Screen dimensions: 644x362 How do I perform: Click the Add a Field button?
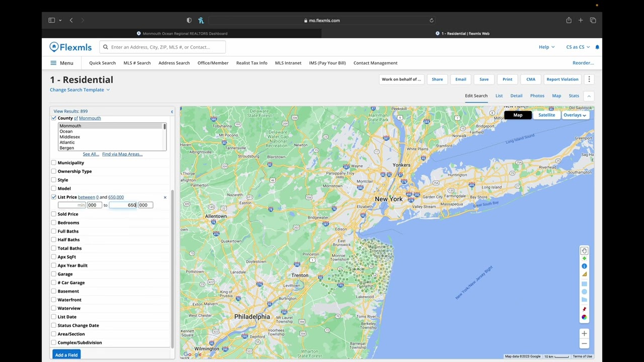click(66, 355)
